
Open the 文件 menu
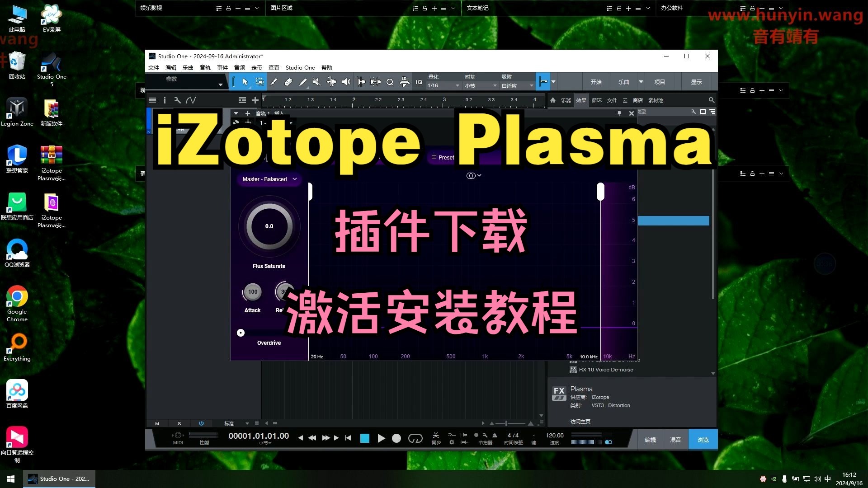coord(154,68)
